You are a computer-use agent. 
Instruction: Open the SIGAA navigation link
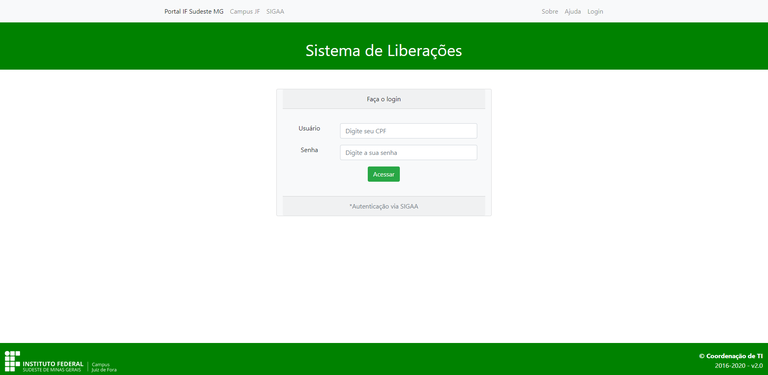point(275,11)
